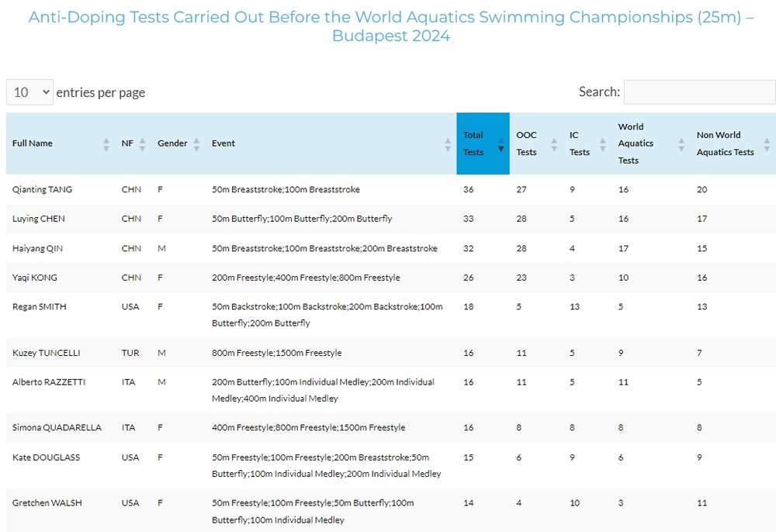The height and width of the screenshot is (532, 776).
Task: Click sort arrows in OOC Tests column
Action: point(554,143)
